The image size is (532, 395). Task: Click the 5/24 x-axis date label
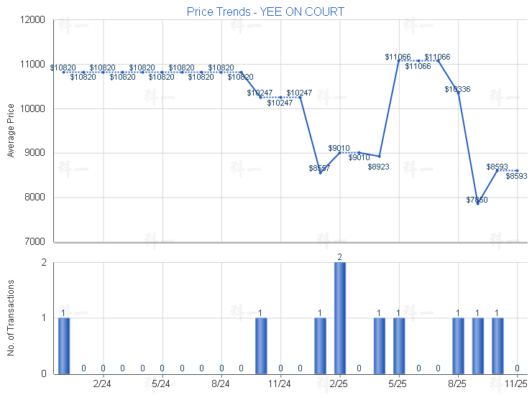pos(162,384)
